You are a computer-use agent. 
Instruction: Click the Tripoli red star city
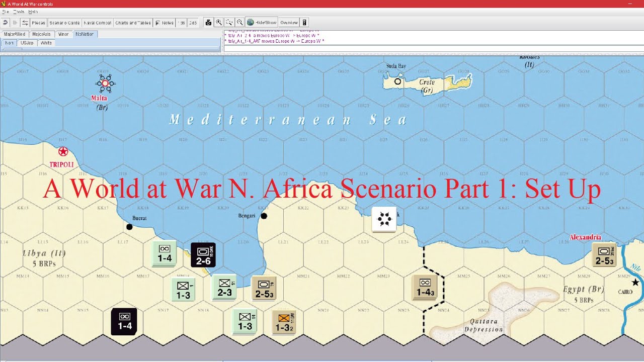tap(63, 151)
